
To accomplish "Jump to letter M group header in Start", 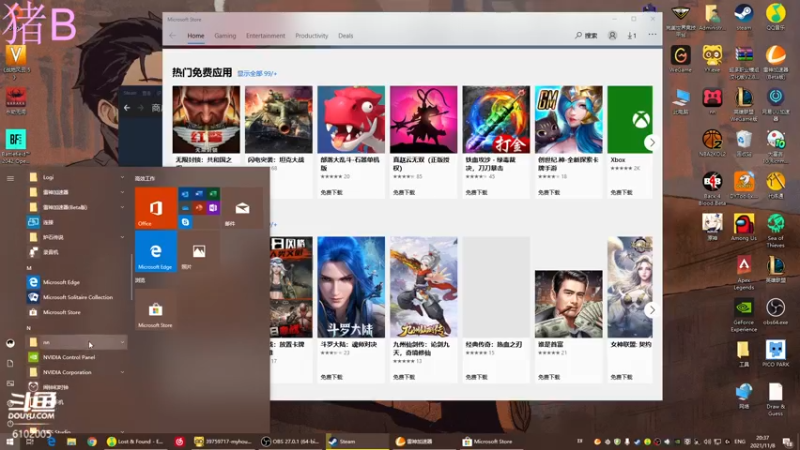I will point(29,267).
